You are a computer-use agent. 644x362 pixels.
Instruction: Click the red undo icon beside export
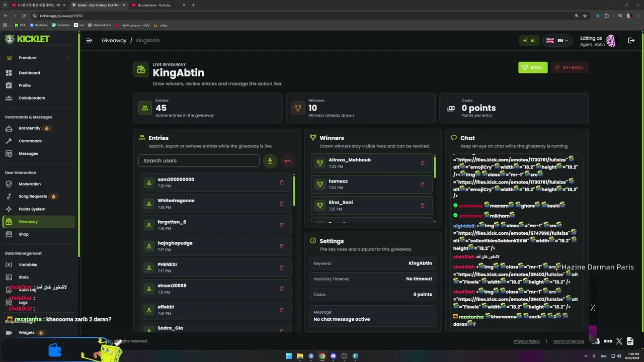tap(288, 161)
